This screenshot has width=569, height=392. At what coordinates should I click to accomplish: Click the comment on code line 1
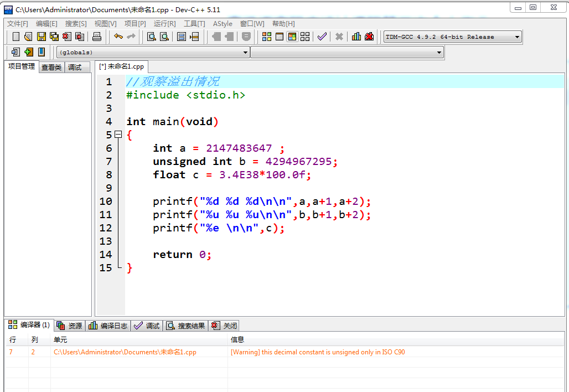[172, 81]
